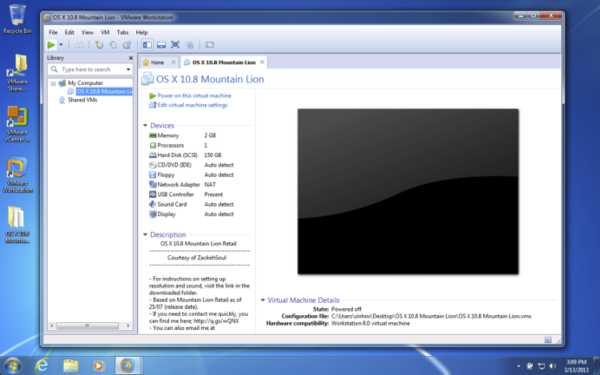The width and height of the screenshot is (600, 375).
Task: Collapse the My Computer tree node
Action: pos(53,83)
